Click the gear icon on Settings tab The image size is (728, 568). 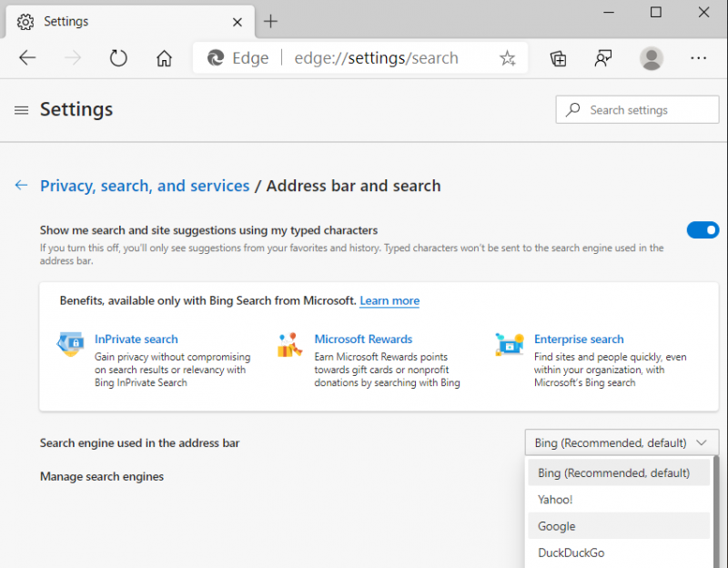pyautogui.click(x=25, y=22)
